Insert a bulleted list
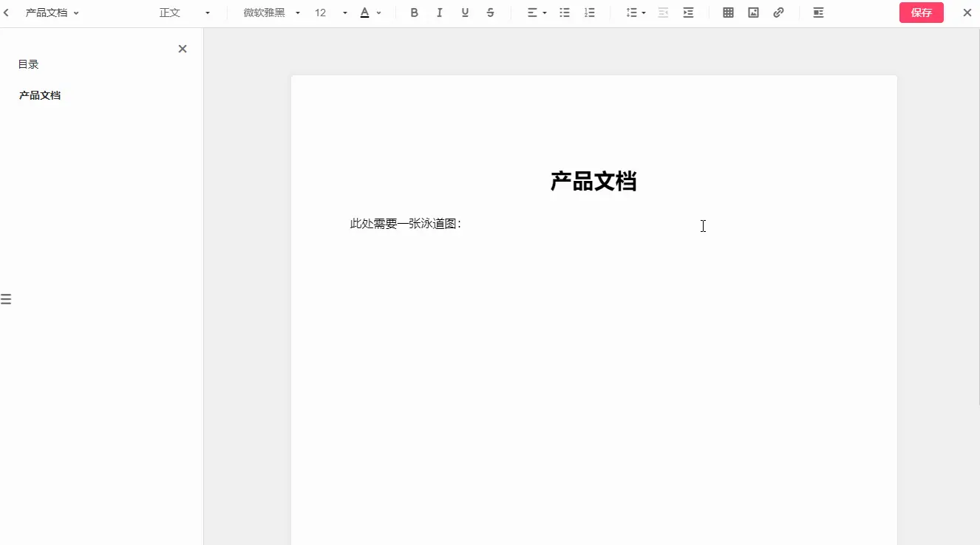This screenshot has height=545, width=980. (x=565, y=13)
